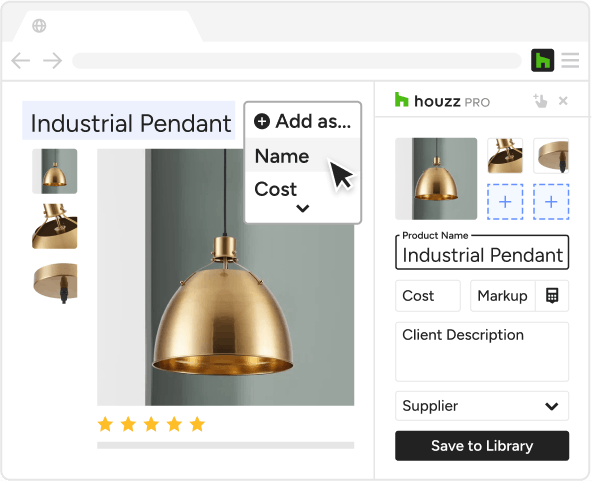This screenshot has width=592, height=481.
Task: Click the second empty add-image slot
Action: tap(551, 202)
